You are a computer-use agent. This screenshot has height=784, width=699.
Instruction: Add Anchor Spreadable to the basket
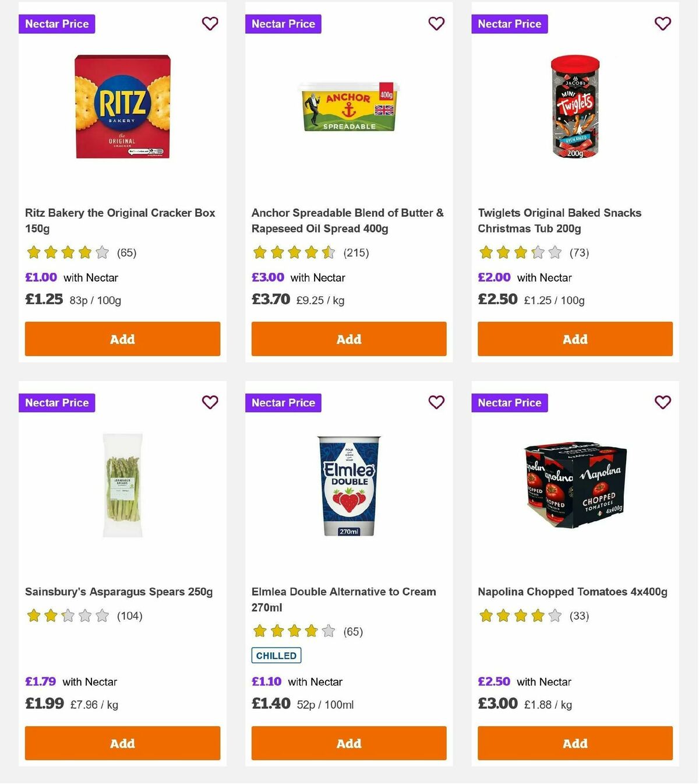click(x=348, y=339)
